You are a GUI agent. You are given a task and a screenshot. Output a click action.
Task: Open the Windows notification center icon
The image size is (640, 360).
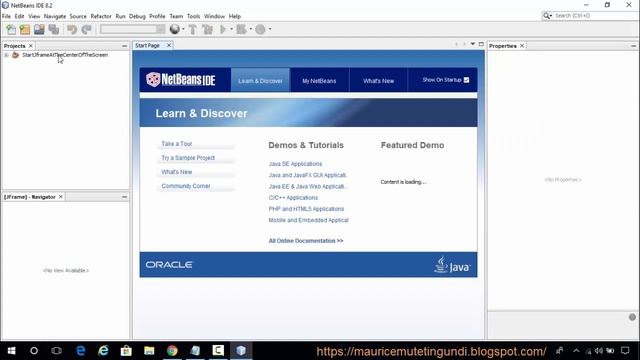[625, 351]
